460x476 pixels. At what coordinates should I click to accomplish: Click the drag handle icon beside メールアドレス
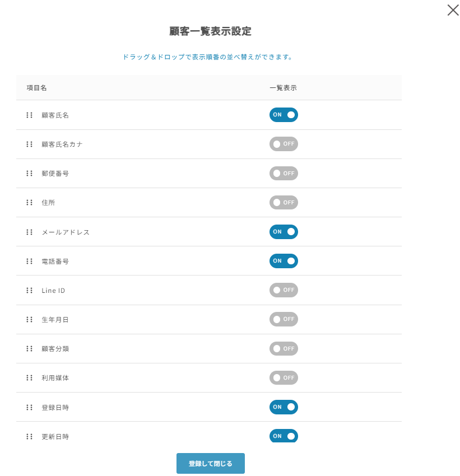(30, 232)
